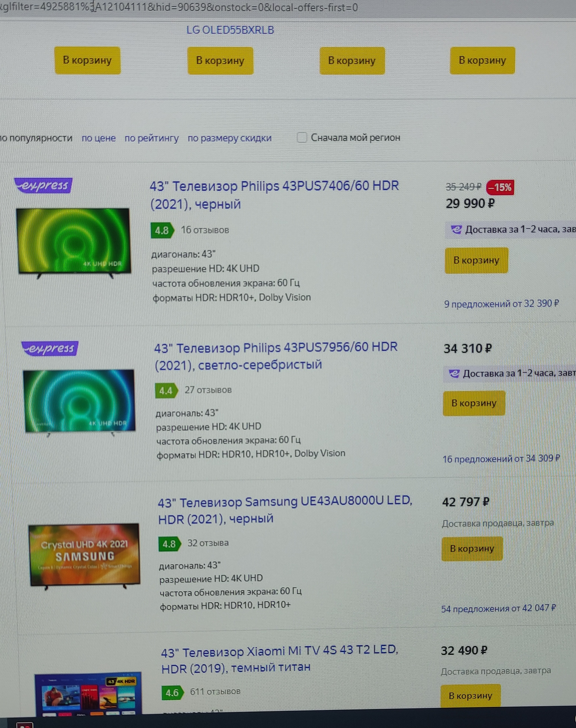Image resolution: width=576 pixels, height=728 pixels.
Task: Sort products by 'по цене'
Action: (x=98, y=138)
